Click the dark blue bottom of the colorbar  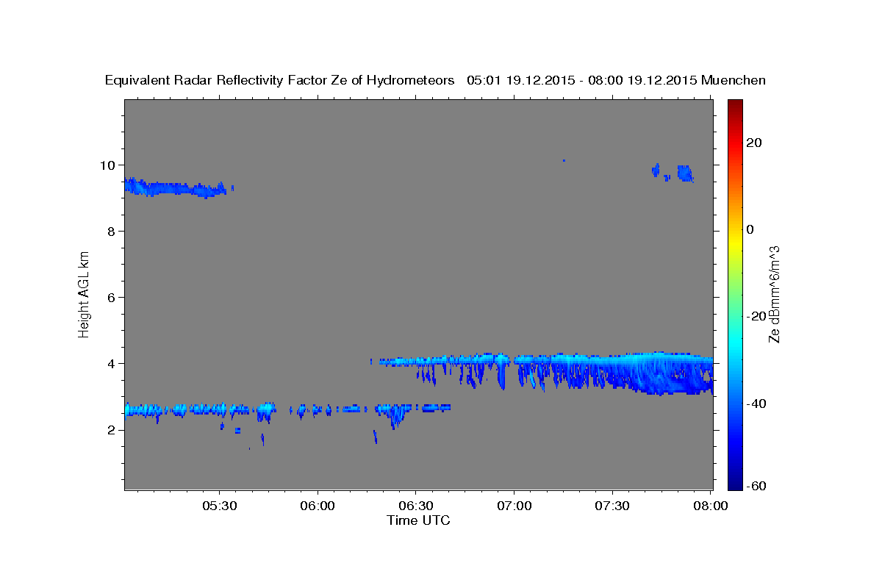coord(735,478)
